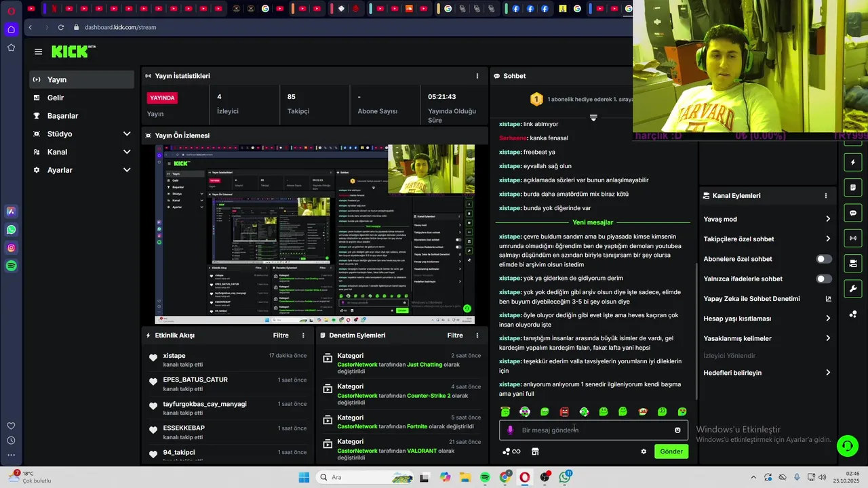Open the emoji picker in message field
This screenshot has height=488, width=868.
[x=677, y=430]
